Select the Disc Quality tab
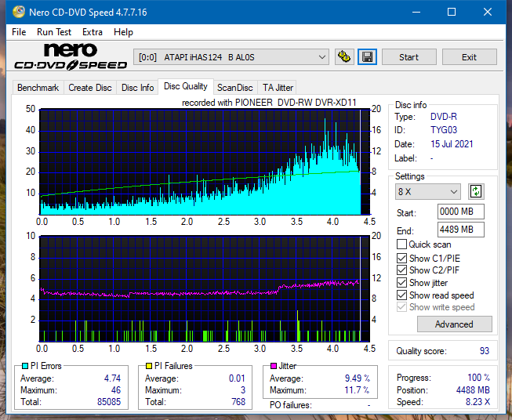The image size is (512, 420). 186,86
